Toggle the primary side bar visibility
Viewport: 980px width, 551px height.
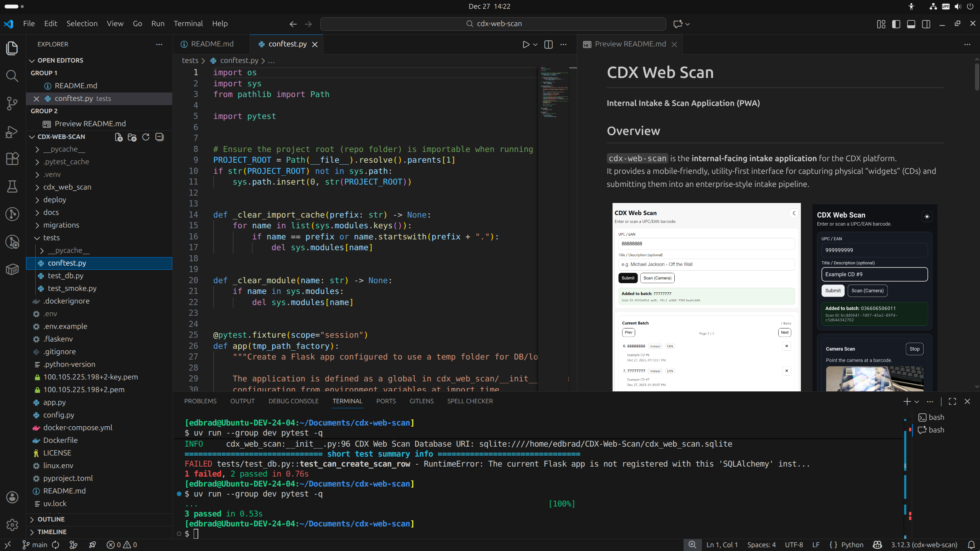coord(896,24)
